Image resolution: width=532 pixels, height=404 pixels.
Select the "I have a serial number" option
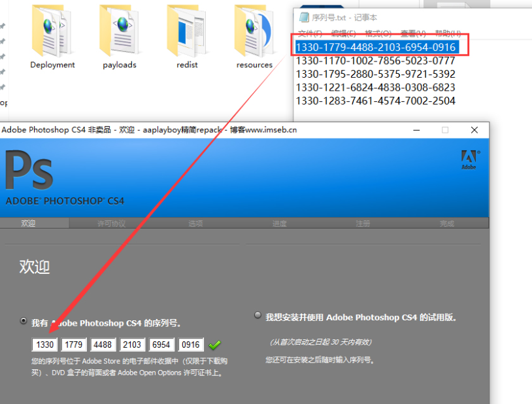pyautogui.click(x=24, y=322)
